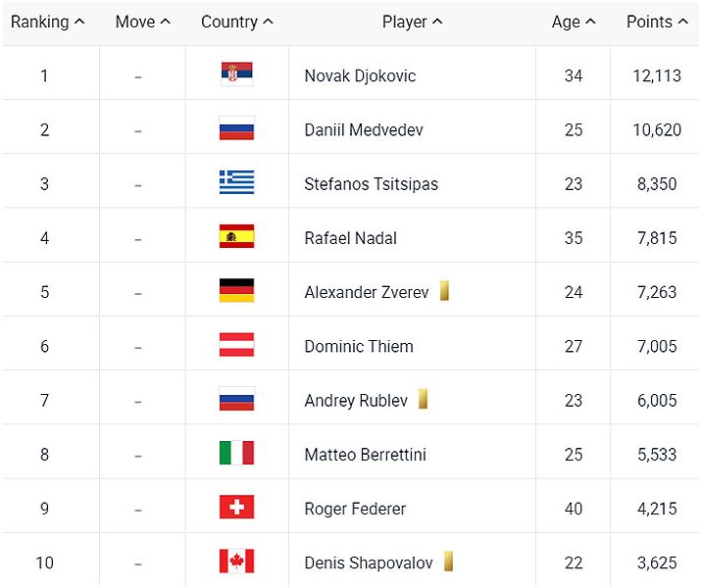Select Rafael Nadal's points value 7,815

[x=657, y=238]
